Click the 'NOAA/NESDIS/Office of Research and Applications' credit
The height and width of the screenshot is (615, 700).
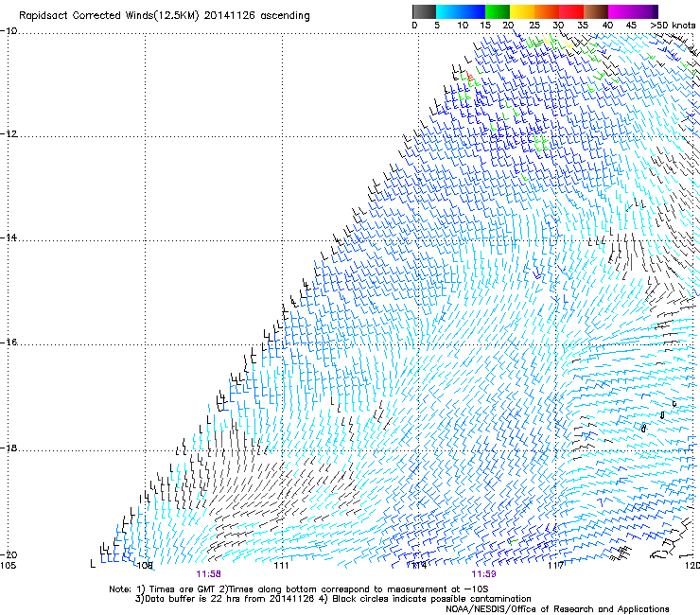coord(557,609)
